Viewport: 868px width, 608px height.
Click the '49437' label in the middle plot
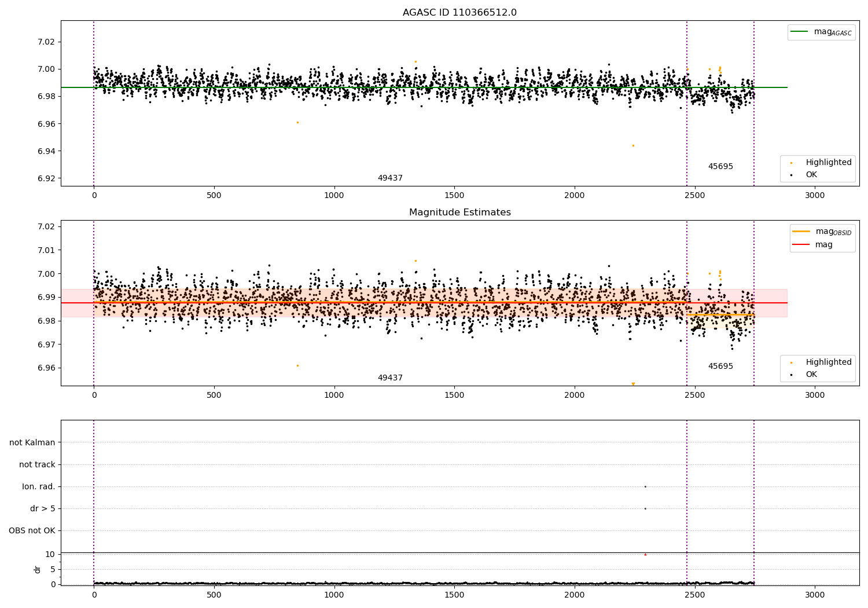390,378
